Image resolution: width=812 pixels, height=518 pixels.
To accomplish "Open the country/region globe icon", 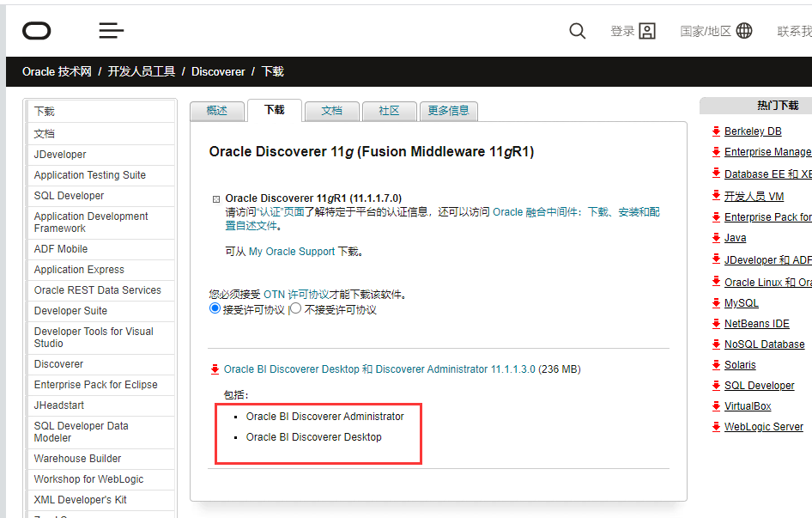I will [744, 31].
